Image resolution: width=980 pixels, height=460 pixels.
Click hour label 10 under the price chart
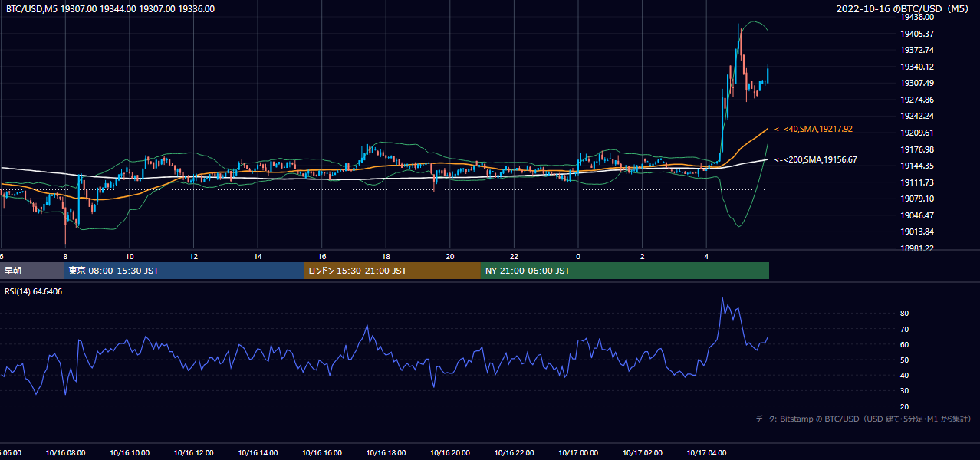(130, 257)
